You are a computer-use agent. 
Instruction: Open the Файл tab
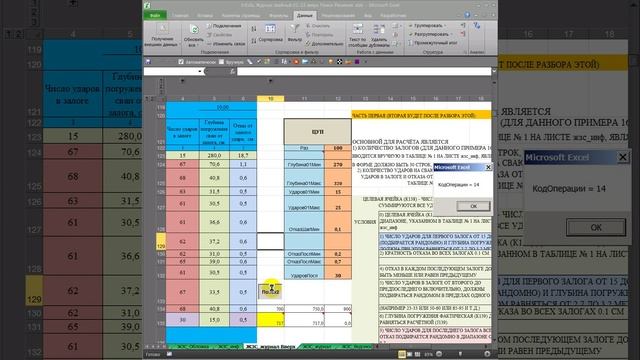coord(155,16)
